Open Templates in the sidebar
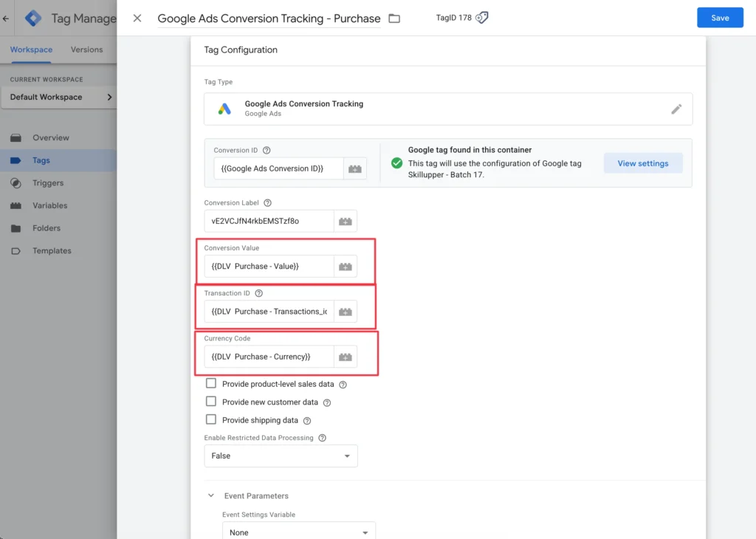756x539 pixels. tap(58, 251)
